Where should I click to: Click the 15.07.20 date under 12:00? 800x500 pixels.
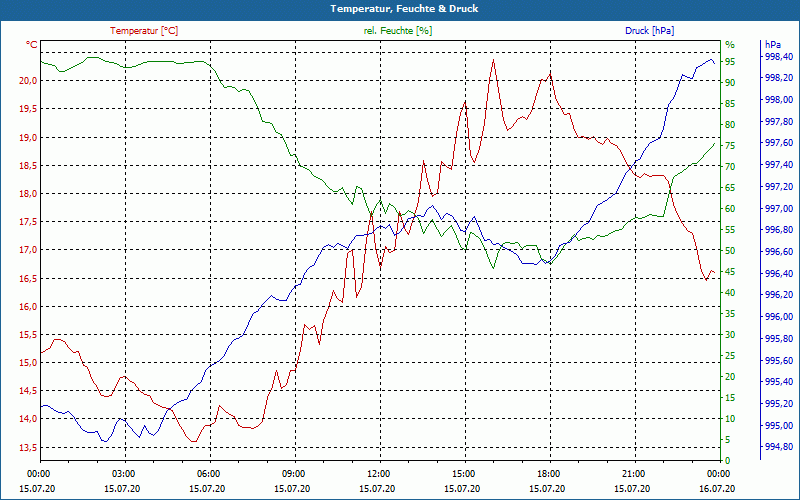[x=378, y=488]
